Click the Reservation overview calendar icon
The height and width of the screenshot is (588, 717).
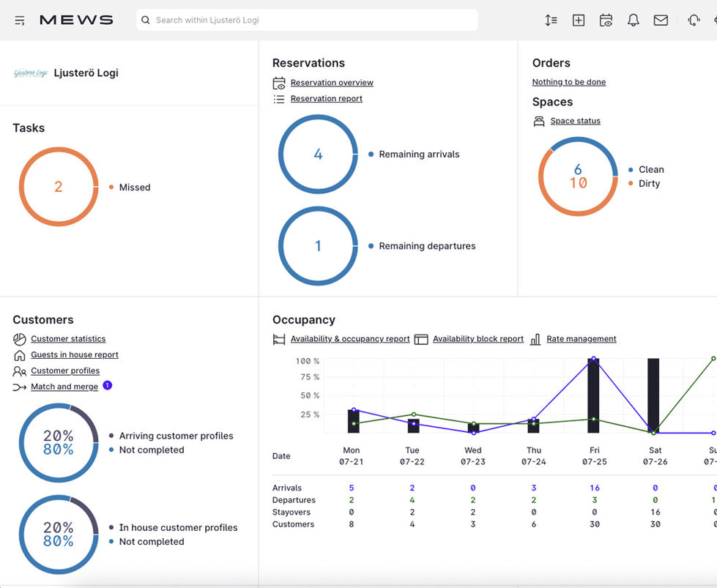(279, 83)
